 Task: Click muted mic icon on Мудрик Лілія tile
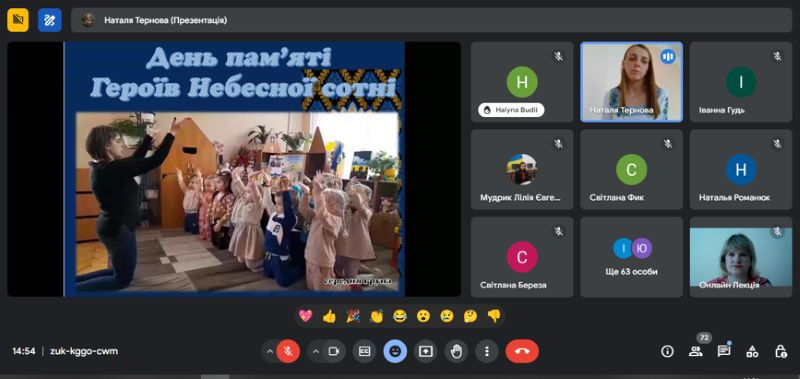pos(559,144)
